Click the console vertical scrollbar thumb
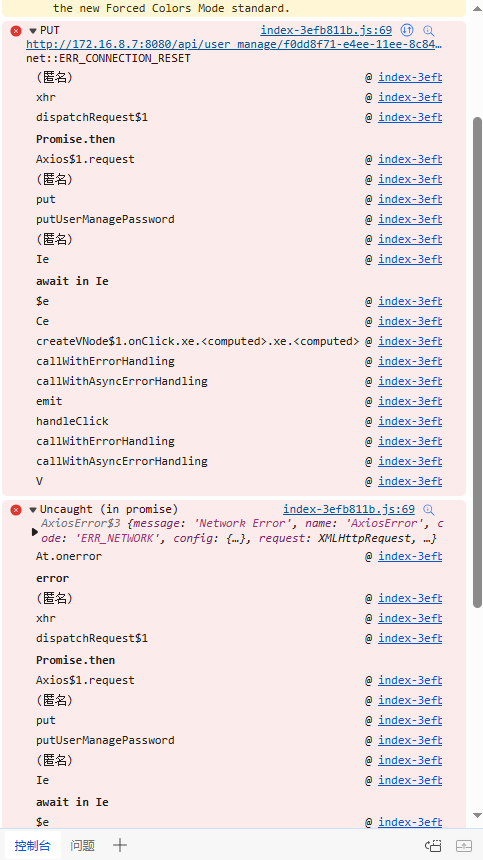 coord(478,362)
